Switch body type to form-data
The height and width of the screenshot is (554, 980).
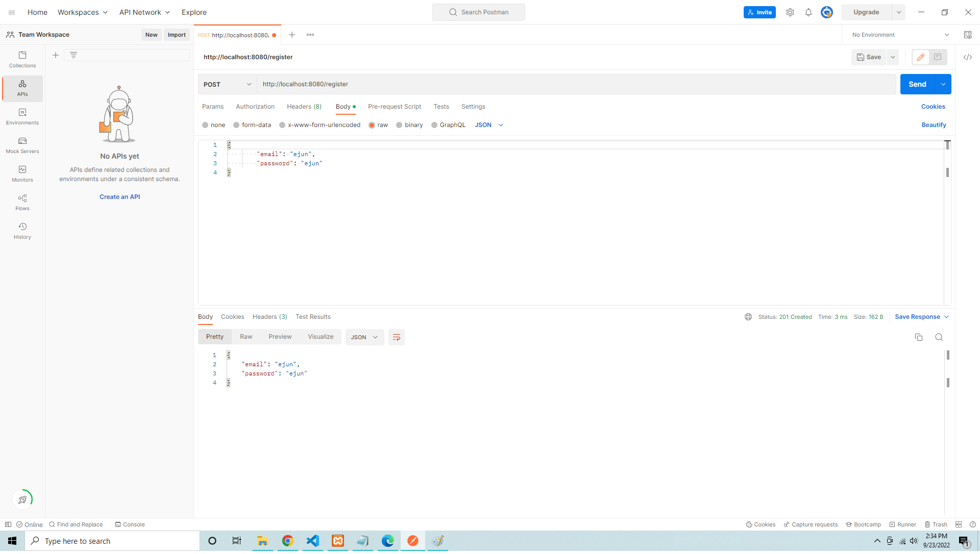click(x=252, y=125)
